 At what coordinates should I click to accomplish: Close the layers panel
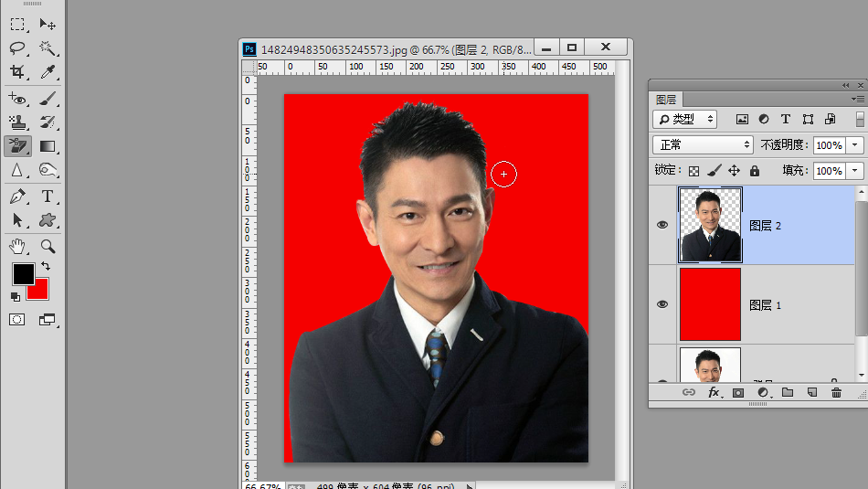pyautogui.click(x=861, y=85)
